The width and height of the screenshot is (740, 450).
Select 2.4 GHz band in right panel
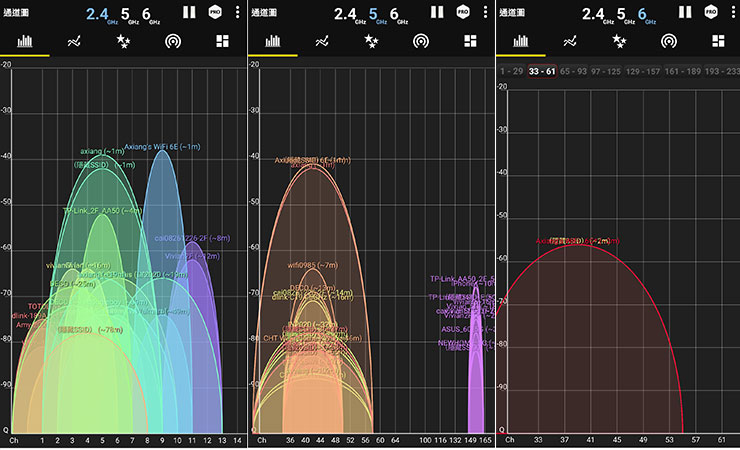click(x=597, y=15)
